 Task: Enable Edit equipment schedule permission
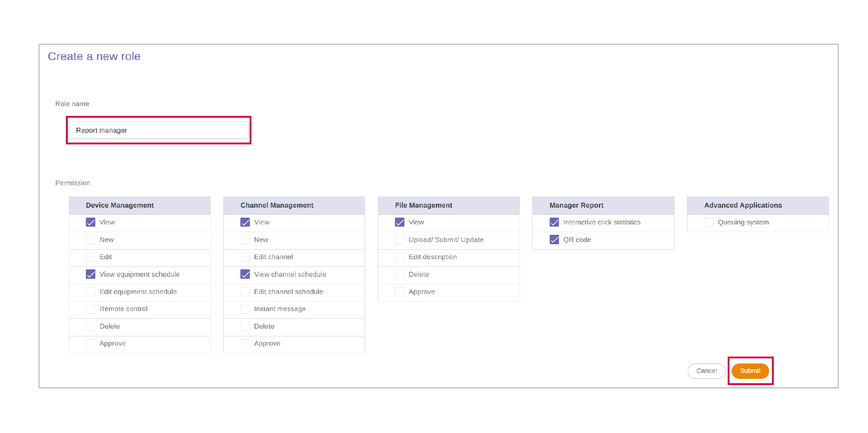(x=90, y=291)
